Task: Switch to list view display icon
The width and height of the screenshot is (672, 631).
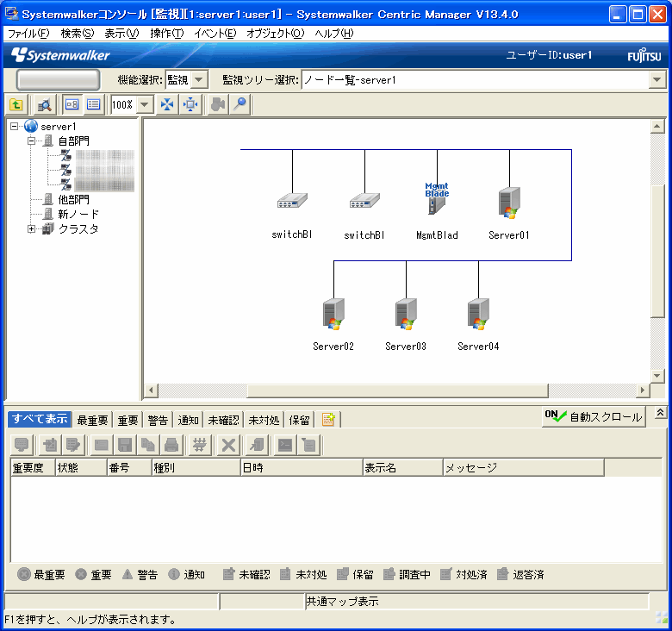Action: click(93, 104)
